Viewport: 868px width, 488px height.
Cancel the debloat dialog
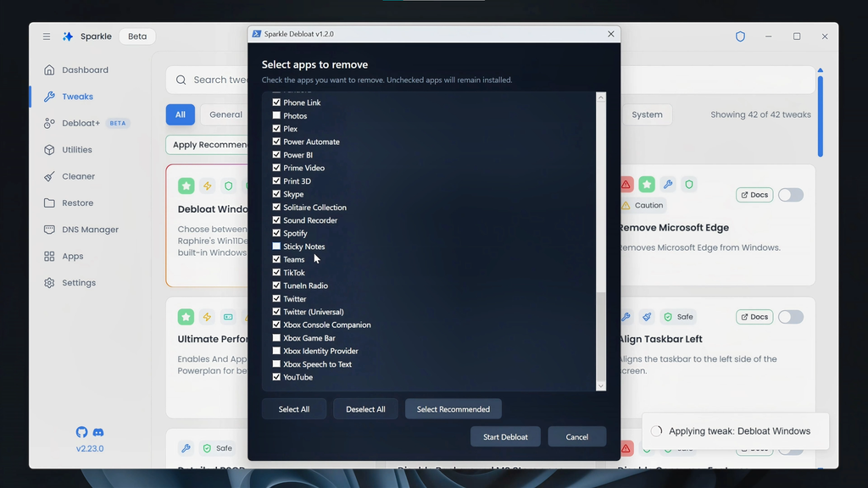click(576, 436)
